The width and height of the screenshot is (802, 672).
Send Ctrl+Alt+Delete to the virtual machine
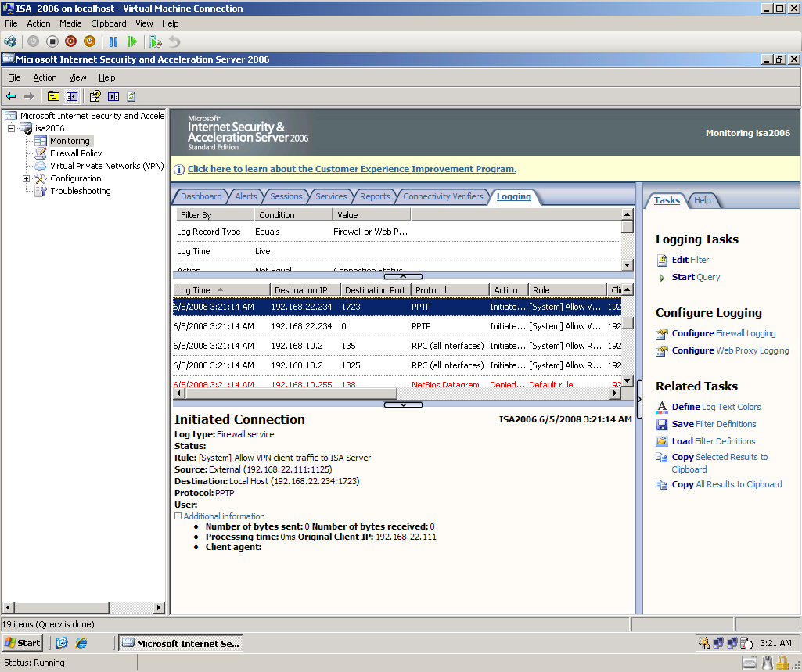point(10,41)
